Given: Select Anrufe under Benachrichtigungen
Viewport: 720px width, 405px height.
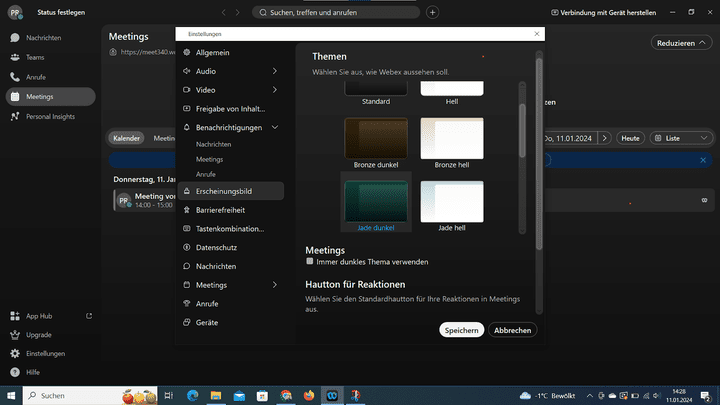Looking at the screenshot, I should [206, 174].
